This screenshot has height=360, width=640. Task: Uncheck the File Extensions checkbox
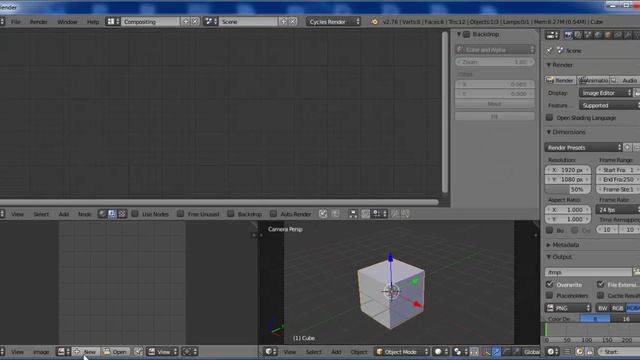click(600, 284)
